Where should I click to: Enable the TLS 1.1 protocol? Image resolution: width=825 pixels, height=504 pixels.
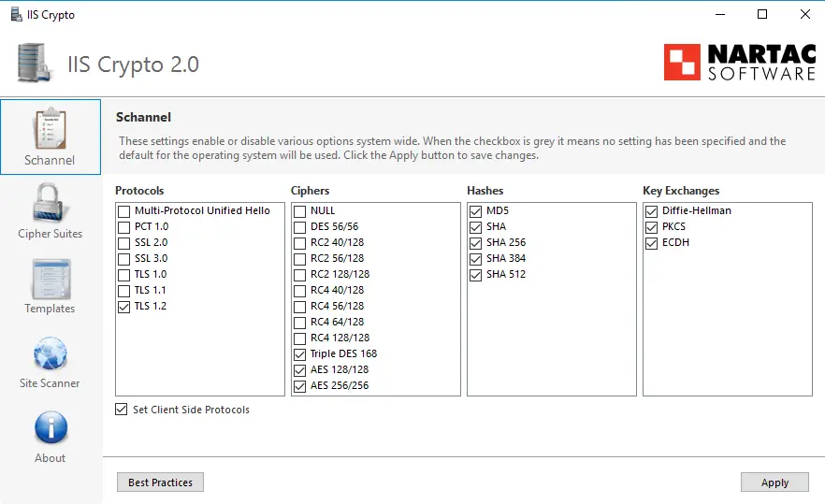123,291
